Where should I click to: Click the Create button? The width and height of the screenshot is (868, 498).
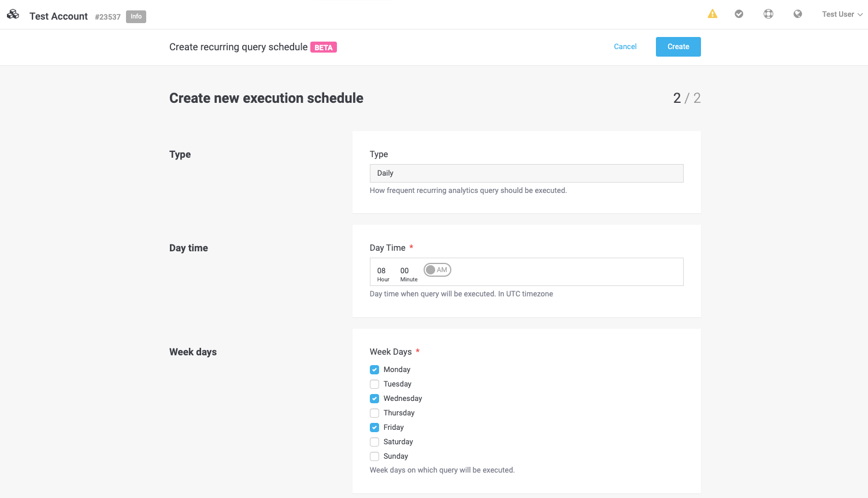(x=678, y=46)
